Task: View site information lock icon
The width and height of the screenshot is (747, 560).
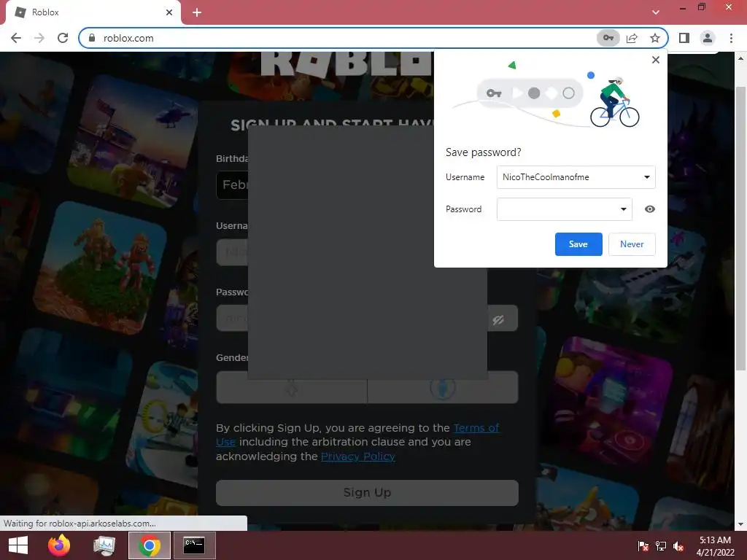Action: (92, 38)
